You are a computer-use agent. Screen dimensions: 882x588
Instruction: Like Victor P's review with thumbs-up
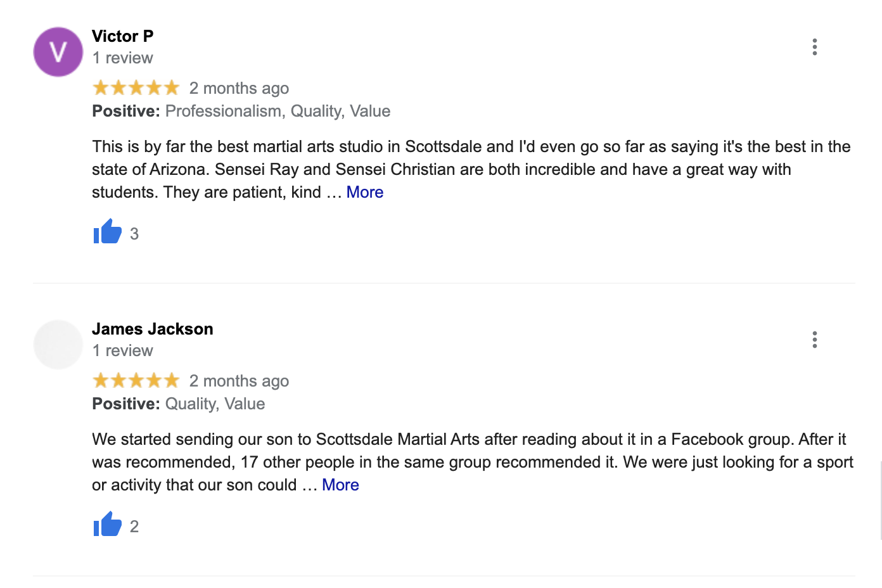[x=107, y=232]
